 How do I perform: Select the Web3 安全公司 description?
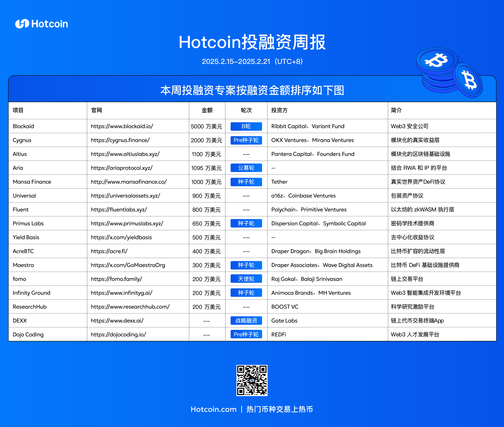[409, 126]
